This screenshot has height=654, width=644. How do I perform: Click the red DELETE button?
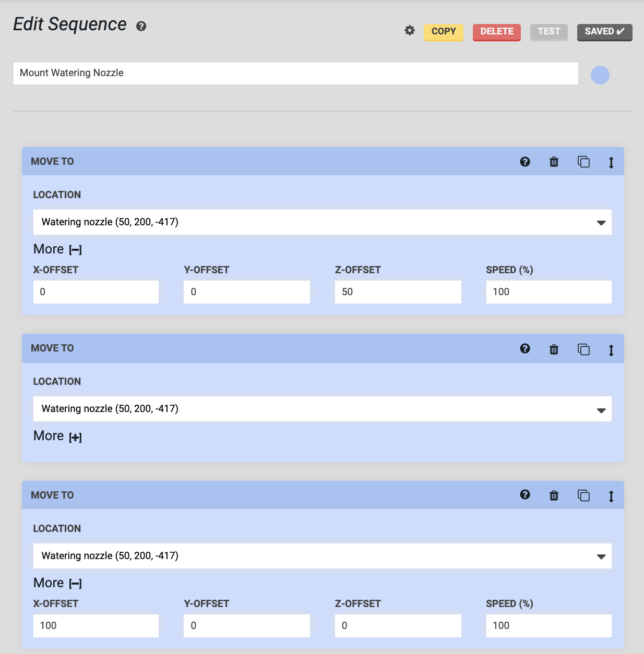click(496, 31)
